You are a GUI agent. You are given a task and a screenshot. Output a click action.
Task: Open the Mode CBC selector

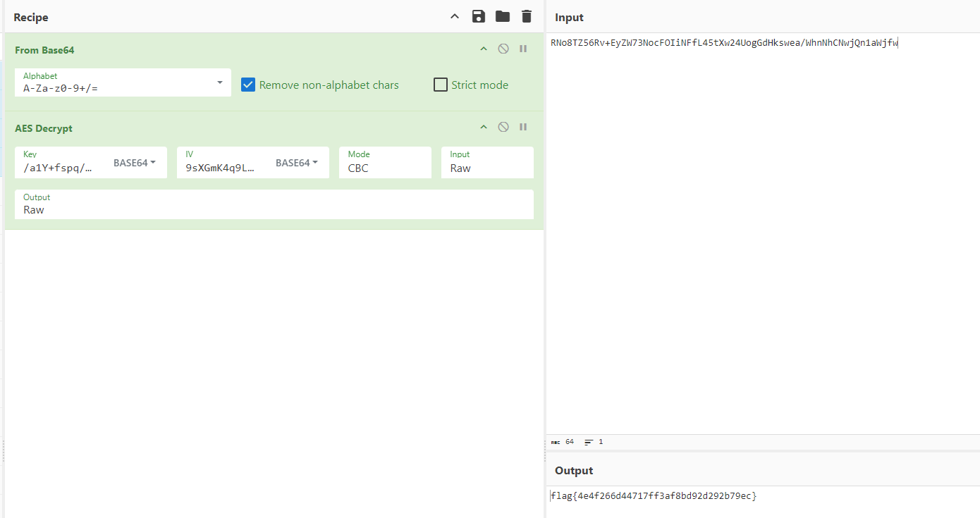tap(385, 163)
